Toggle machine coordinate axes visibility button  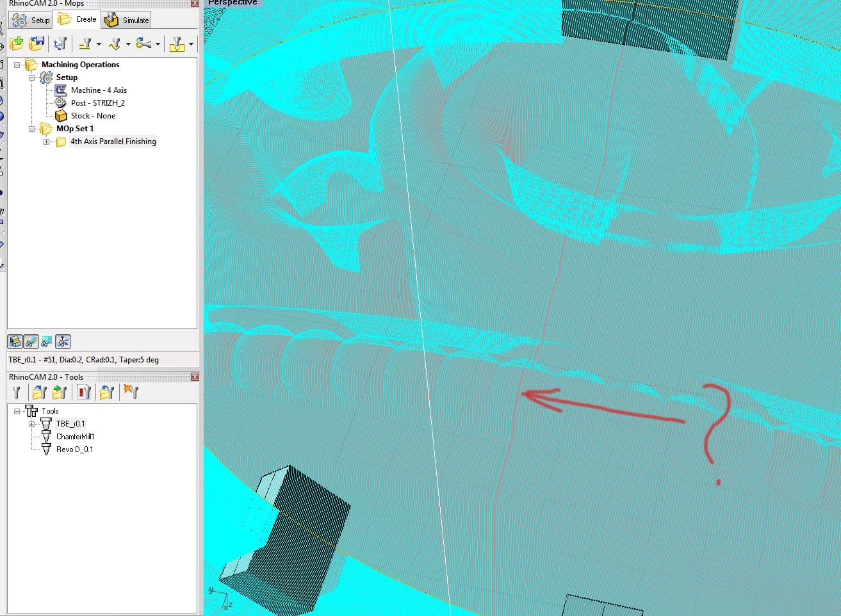63,342
